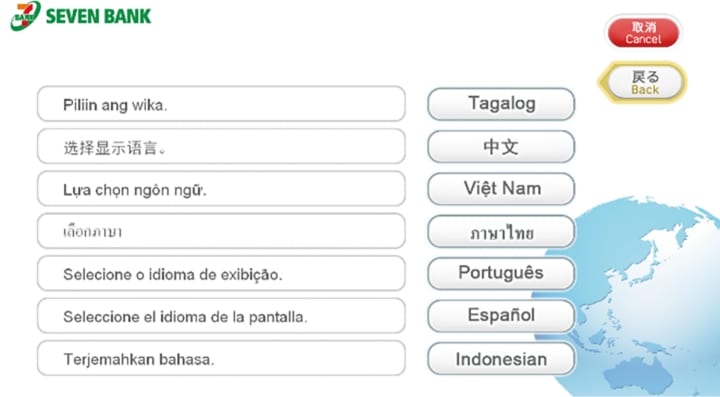Choose Español language button
Viewport: 720px width, 397px height.
(501, 316)
